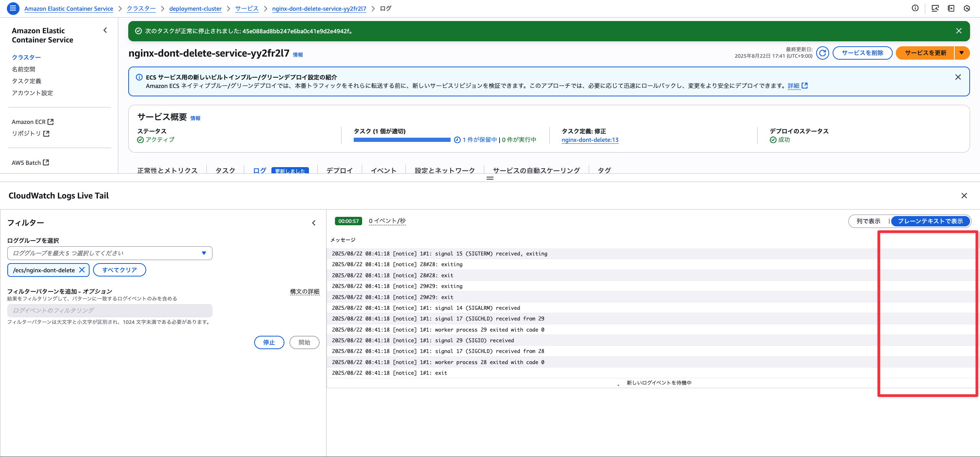Click nginx-dont-delete-service-yy2fr2l7 breadcrumb link
The height and width of the screenshot is (457, 980).
(x=319, y=8)
